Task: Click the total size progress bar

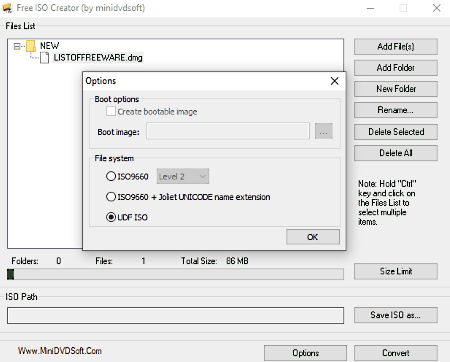Action: [175, 274]
